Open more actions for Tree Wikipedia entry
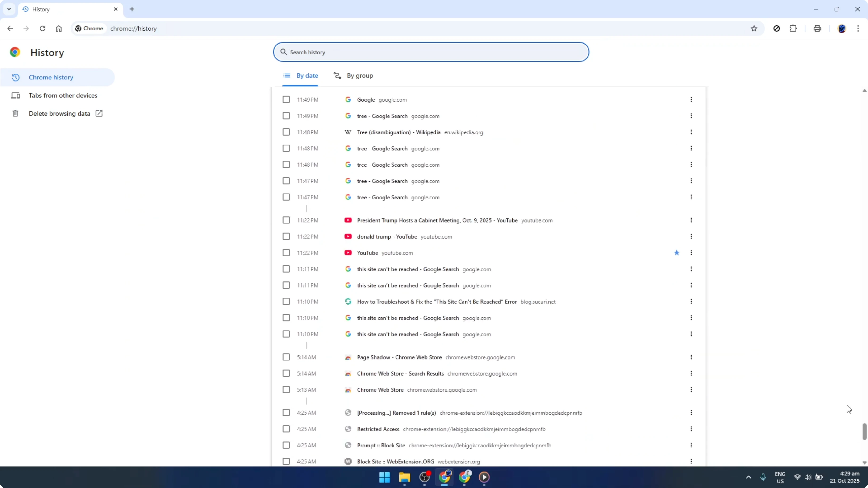Screen dimensions: 868x488 691,132
